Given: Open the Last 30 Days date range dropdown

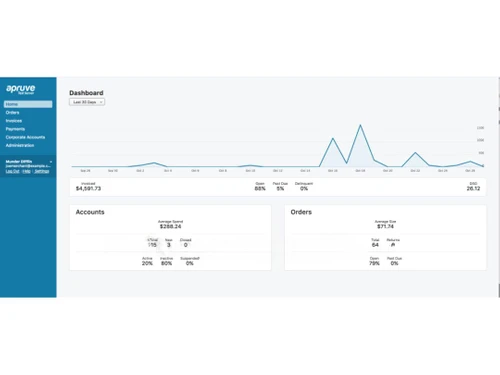Looking at the screenshot, I should coord(87,102).
